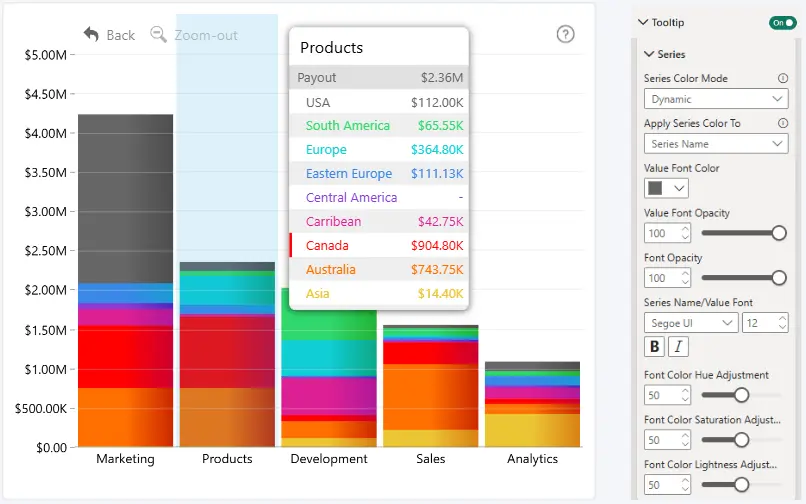The height and width of the screenshot is (504, 806).
Task: Click the Eastern Europe tooltip row
Action: click(x=379, y=173)
